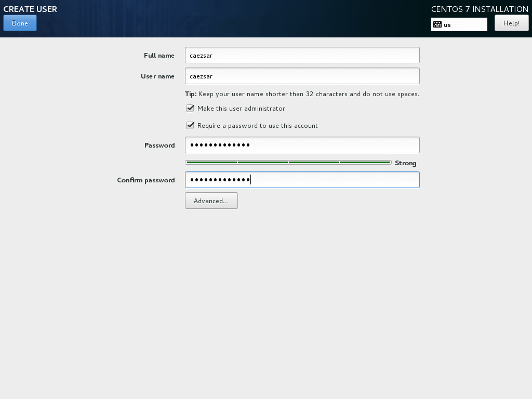Select the Full name input field
This screenshot has width=532, height=399.
click(x=302, y=55)
